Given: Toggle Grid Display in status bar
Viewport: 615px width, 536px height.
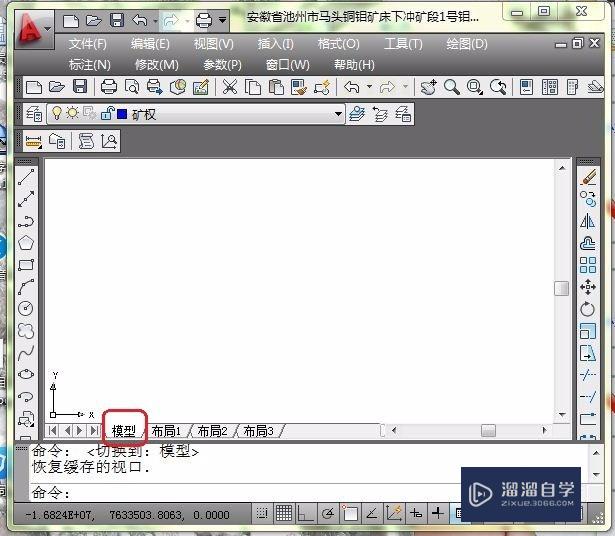Looking at the screenshot, I should [284, 513].
